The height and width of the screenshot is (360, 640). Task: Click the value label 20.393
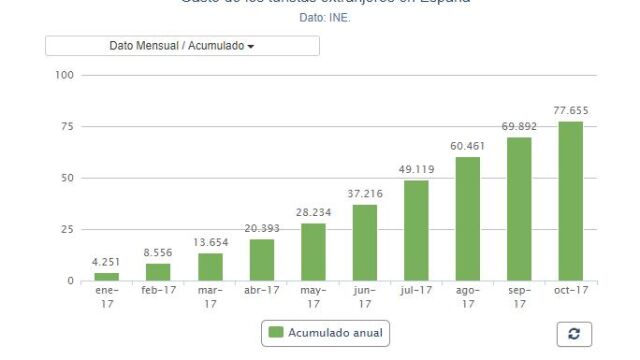coord(262,228)
